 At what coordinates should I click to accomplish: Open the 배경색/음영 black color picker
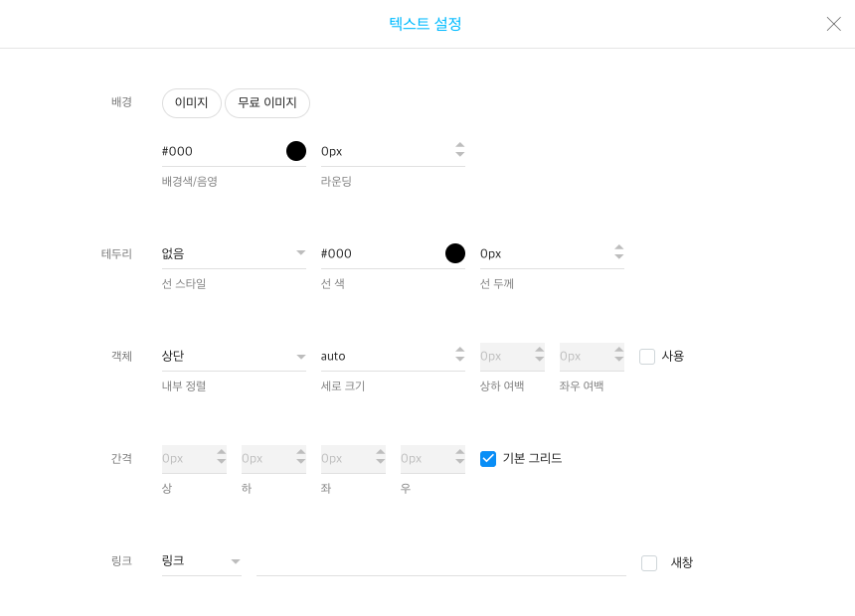coord(296,151)
